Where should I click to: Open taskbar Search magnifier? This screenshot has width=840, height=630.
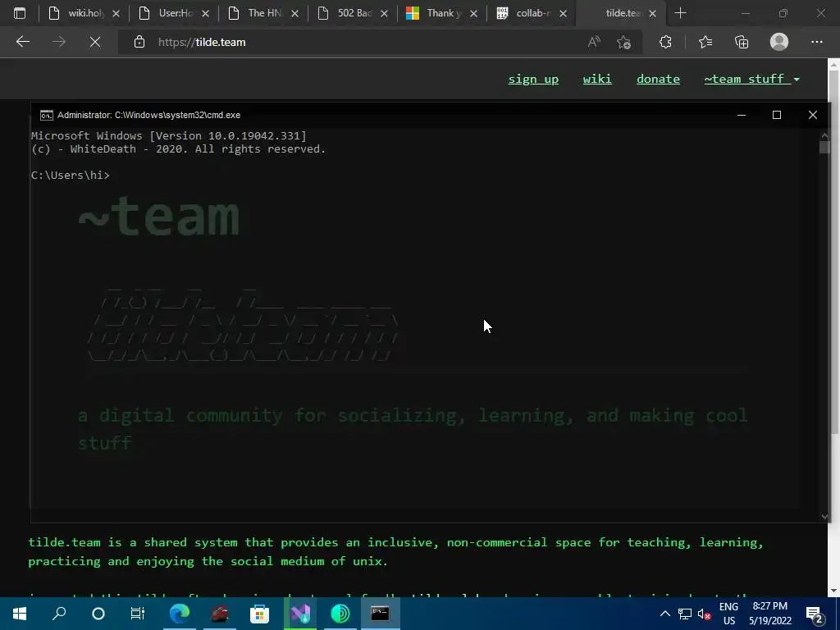point(59,614)
